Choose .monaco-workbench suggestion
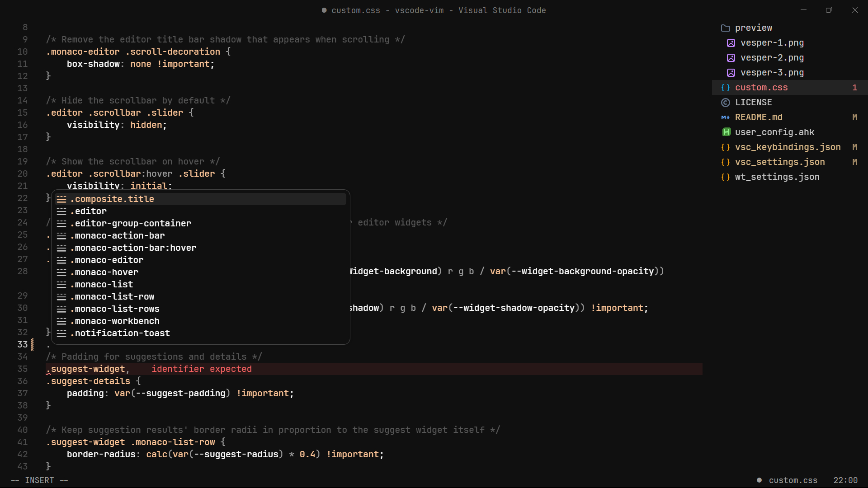868x488 pixels. click(200, 321)
